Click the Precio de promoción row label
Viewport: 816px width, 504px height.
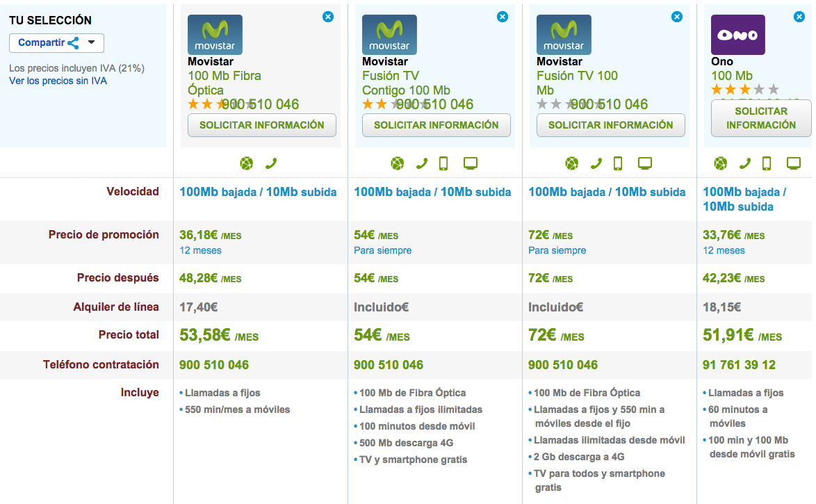pyautogui.click(x=104, y=235)
